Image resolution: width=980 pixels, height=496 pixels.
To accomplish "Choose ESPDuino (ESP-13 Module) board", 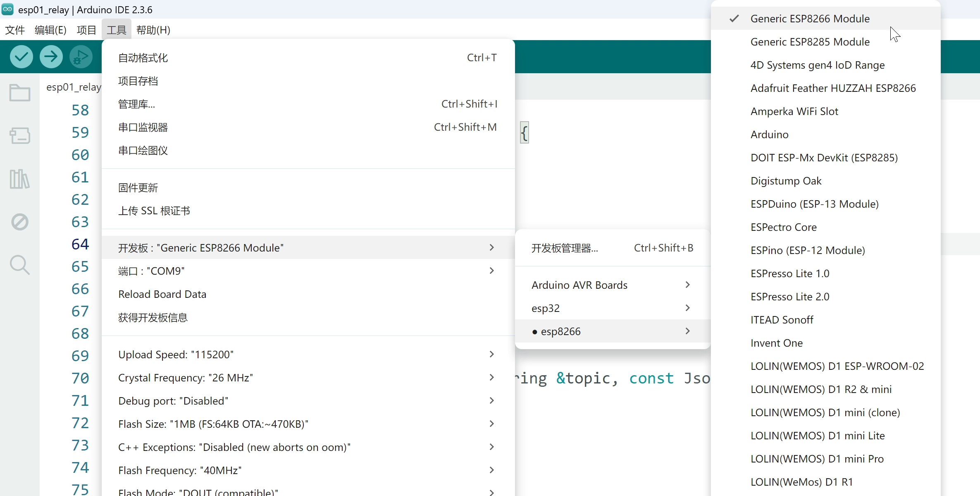I will (x=826, y=204).
